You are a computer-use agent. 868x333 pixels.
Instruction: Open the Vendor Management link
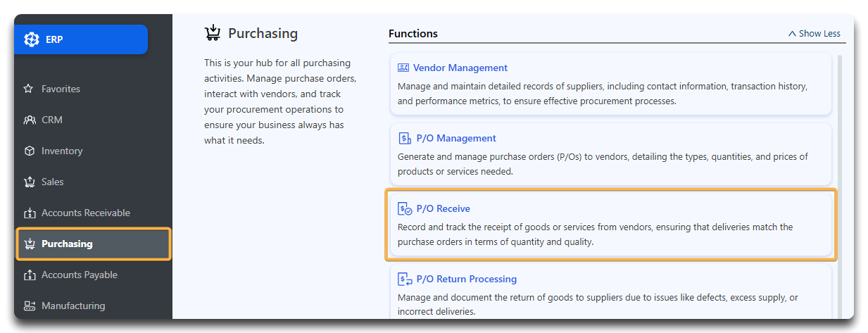pos(460,68)
